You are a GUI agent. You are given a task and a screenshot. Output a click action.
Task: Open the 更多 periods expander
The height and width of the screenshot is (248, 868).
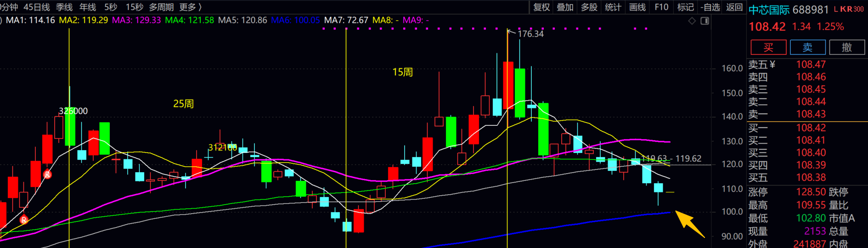191,7
